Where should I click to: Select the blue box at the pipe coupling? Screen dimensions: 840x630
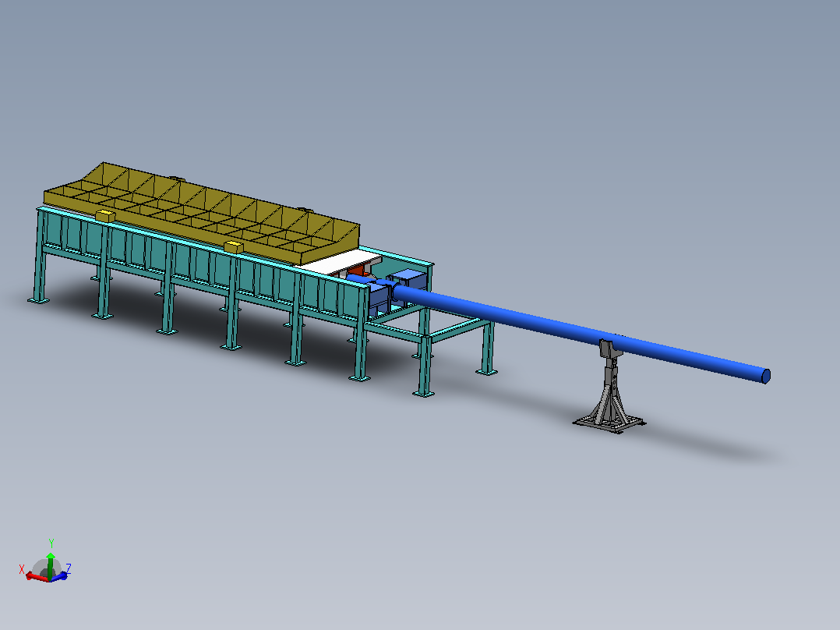pos(408,280)
